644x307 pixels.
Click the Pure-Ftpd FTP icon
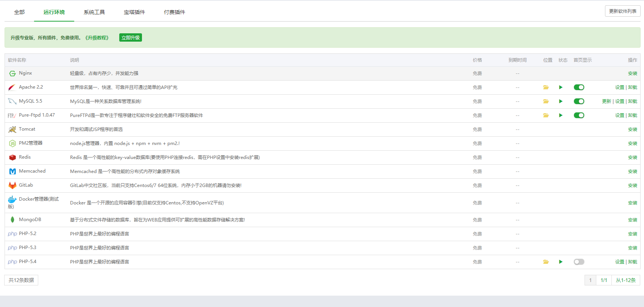point(12,115)
